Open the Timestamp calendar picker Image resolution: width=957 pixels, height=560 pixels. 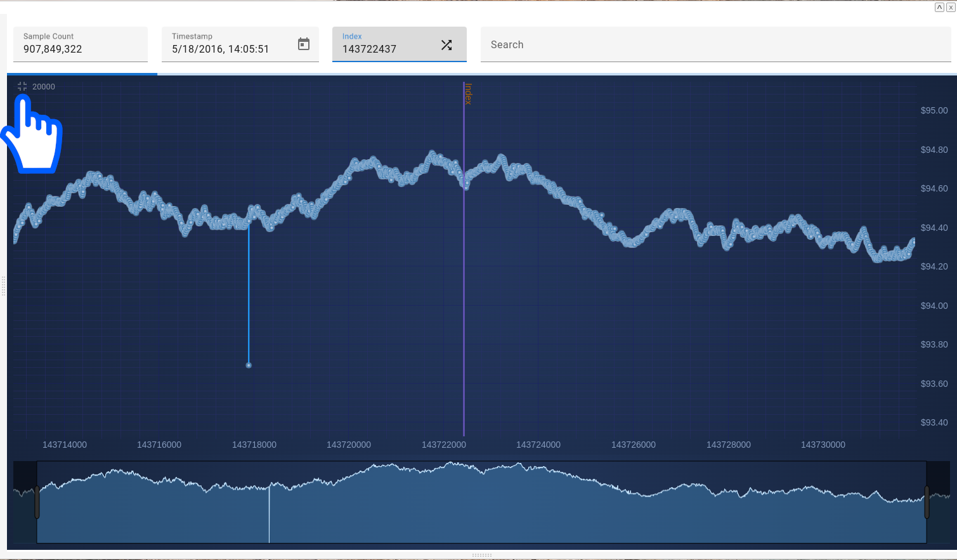pyautogui.click(x=304, y=44)
